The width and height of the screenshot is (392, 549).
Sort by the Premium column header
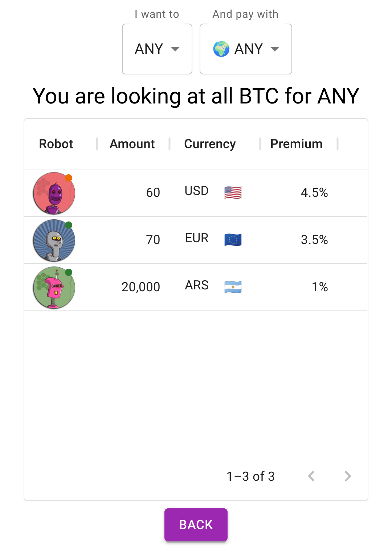point(296,144)
